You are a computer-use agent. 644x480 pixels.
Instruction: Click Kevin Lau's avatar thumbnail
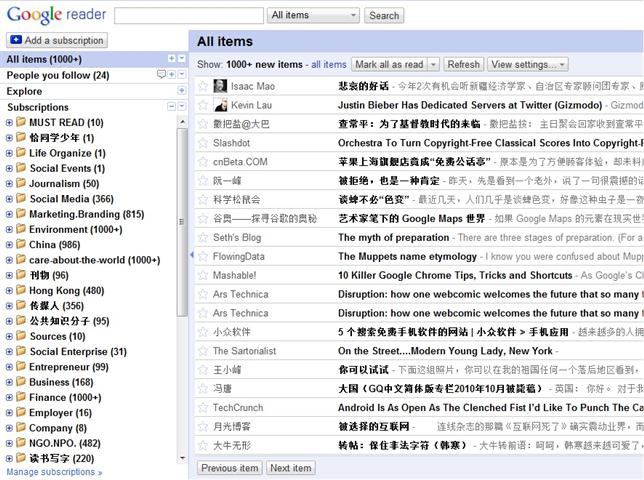pos(221,105)
